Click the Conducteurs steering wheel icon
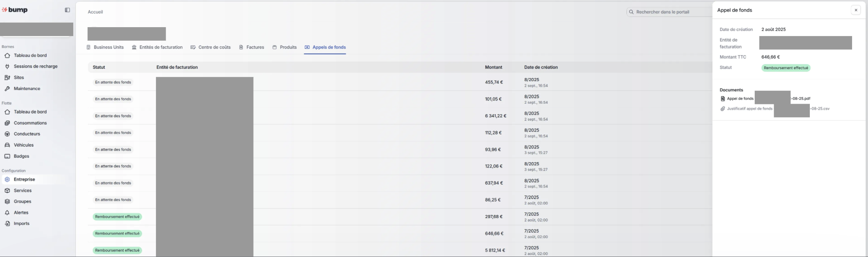The height and width of the screenshot is (257, 868). pos(7,134)
